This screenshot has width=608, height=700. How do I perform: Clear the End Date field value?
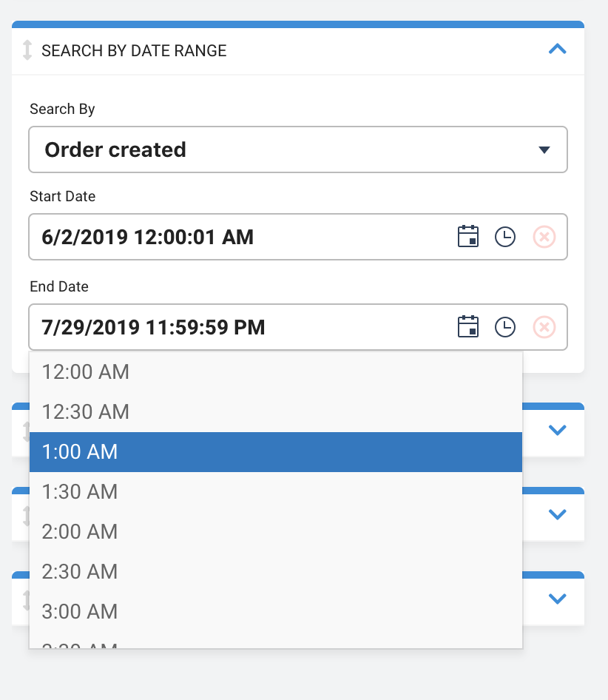[544, 327]
